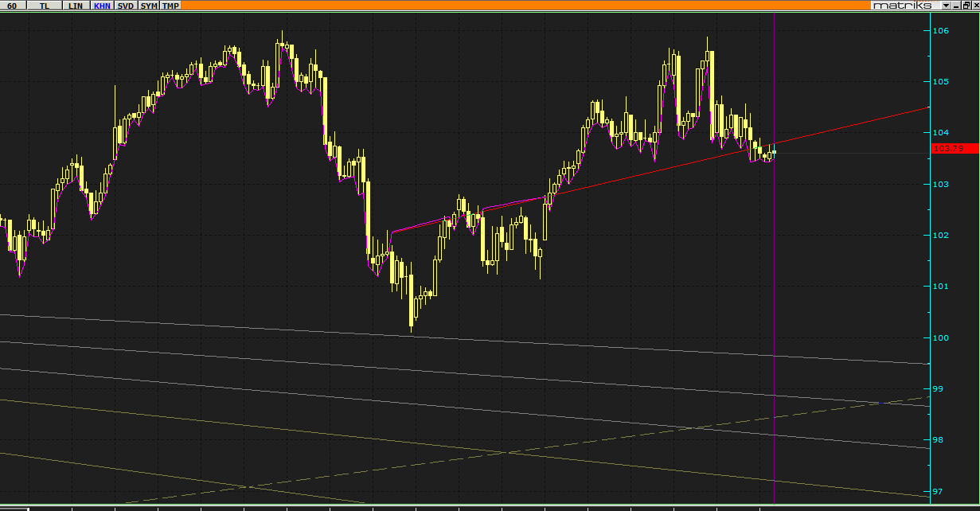Screen dimensions: 980x511
Task: Restore the chart window size
Action: [965, 6]
